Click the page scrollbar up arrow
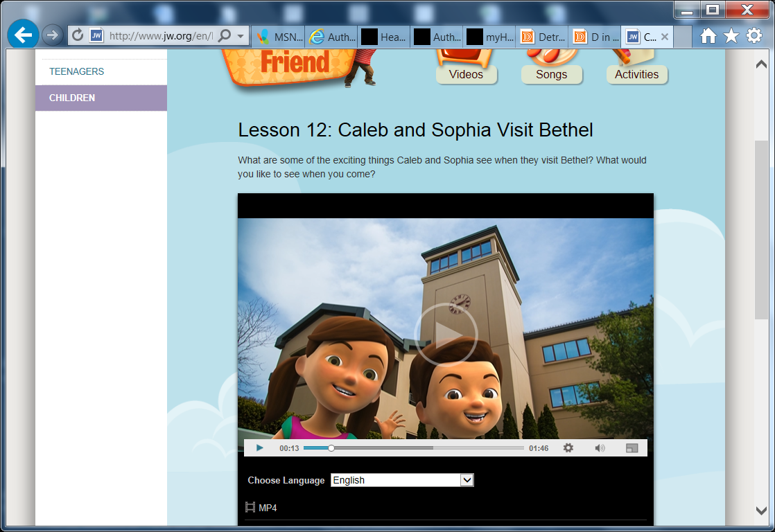The height and width of the screenshot is (532, 775). 761,64
